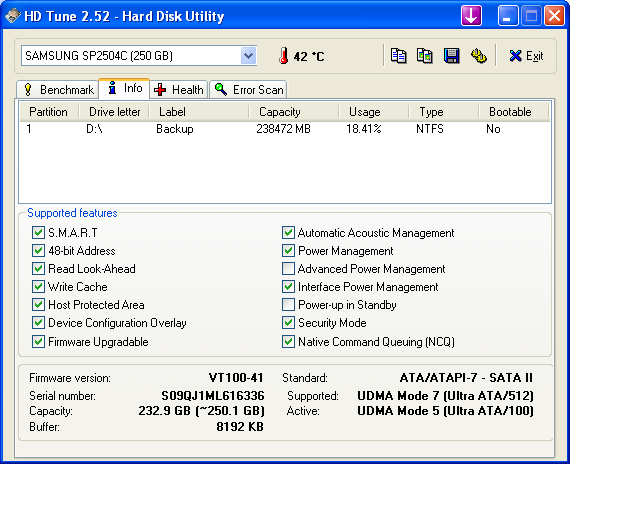Click the Drive letter column header
Image resolution: width=640 pixels, height=512 pixels.
[114, 112]
